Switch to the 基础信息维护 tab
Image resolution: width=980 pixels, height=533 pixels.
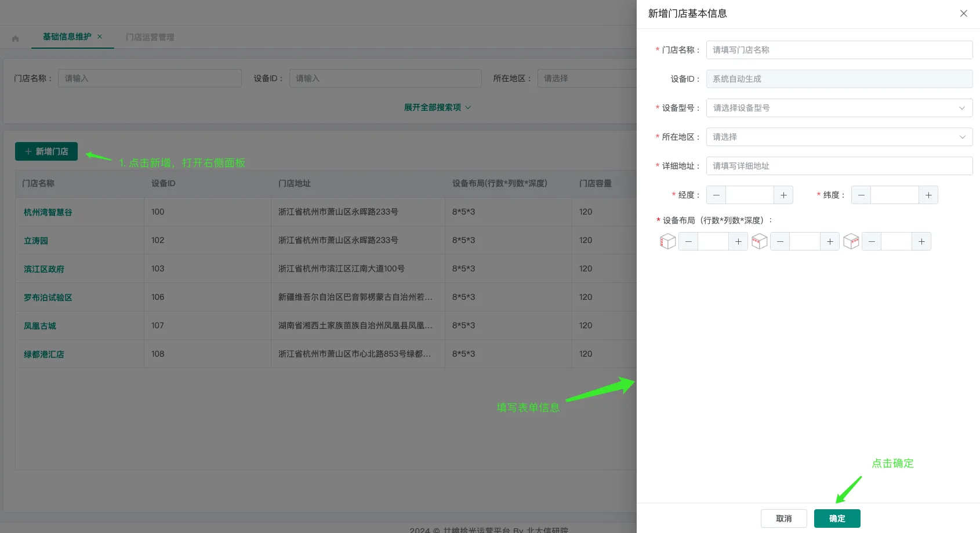(67, 37)
